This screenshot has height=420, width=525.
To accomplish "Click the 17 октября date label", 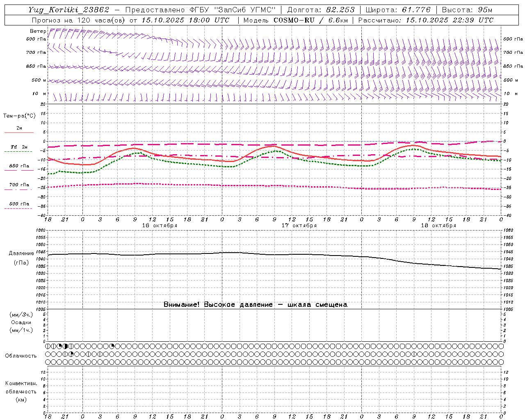I will (x=299, y=226).
